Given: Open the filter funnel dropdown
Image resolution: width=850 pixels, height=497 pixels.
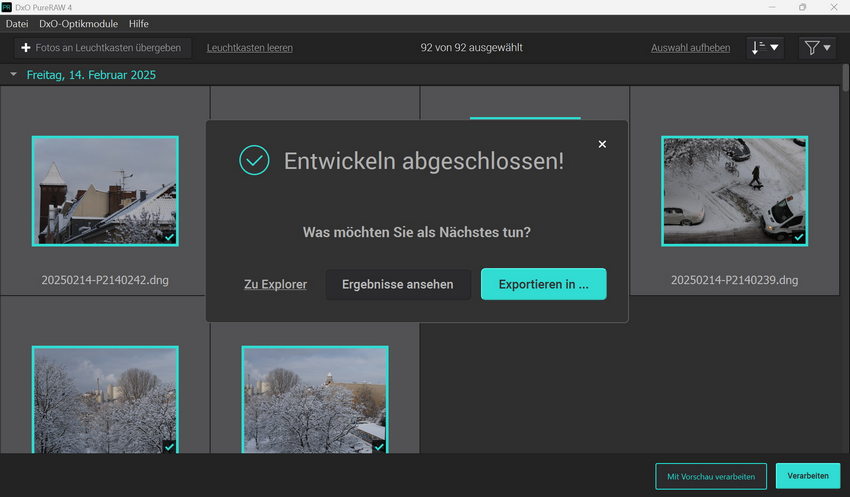Looking at the screenshot, I should 817,47.
